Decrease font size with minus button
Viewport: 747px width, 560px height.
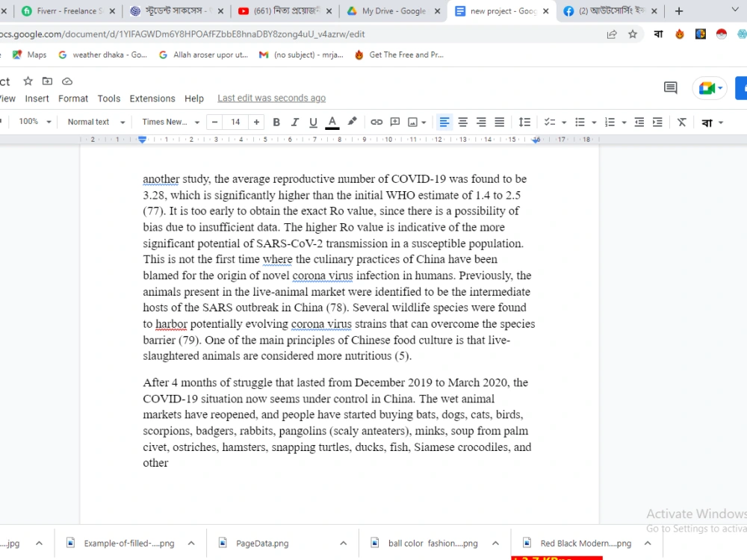215,122
